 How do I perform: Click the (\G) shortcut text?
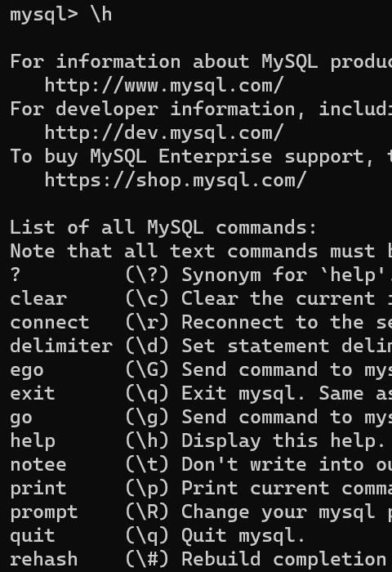(147, 369)
